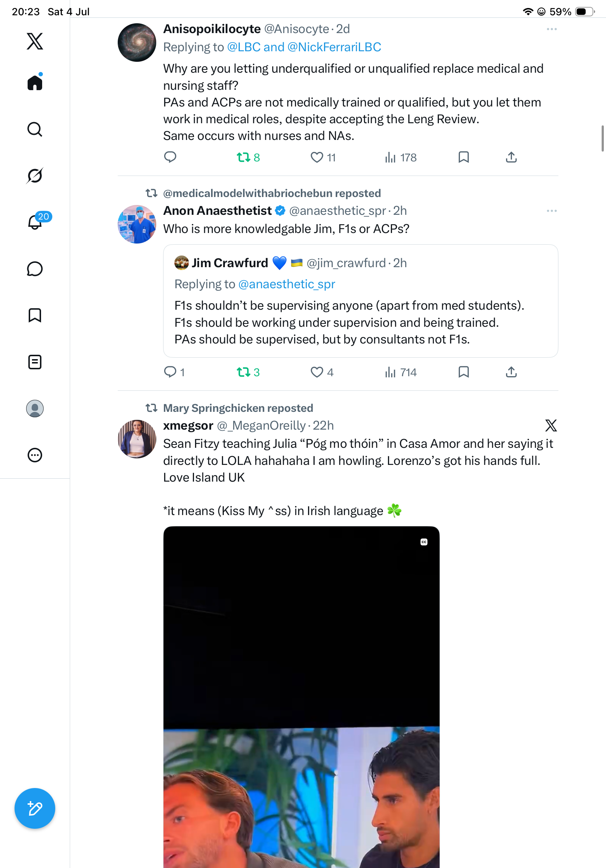Open the @NickFerrariLBC mention link

(x=334, y=47)
